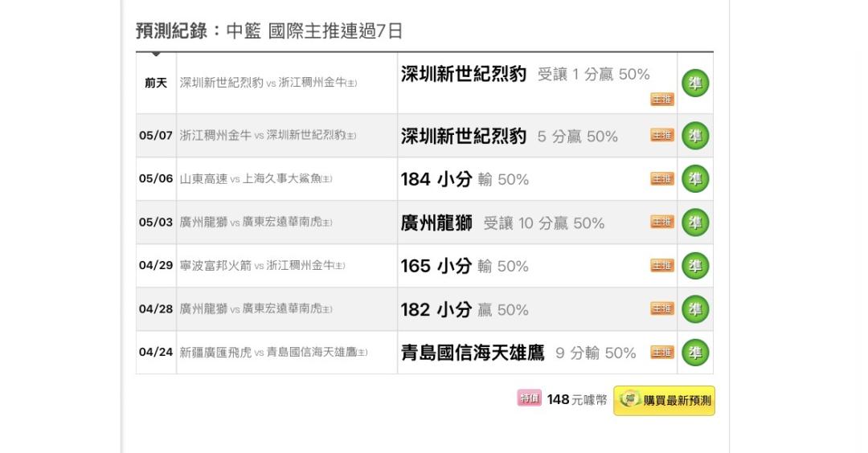
Task: Click green 準 badge in 前天 row
Action: coord(695,84)
